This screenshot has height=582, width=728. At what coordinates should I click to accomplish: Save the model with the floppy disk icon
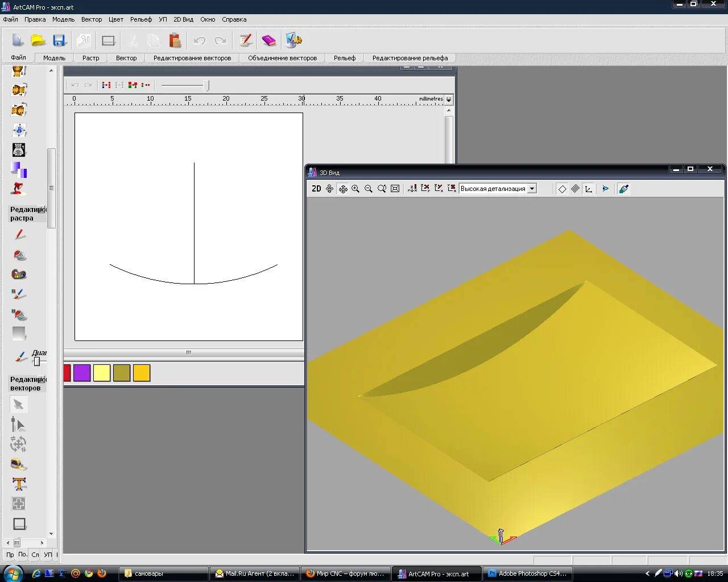[x=59, y=40]
